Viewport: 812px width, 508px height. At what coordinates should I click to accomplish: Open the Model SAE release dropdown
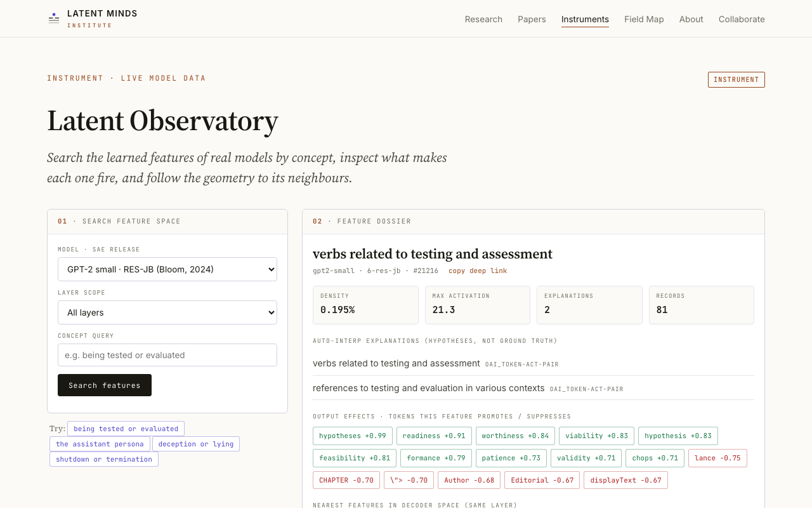[167, 269]
